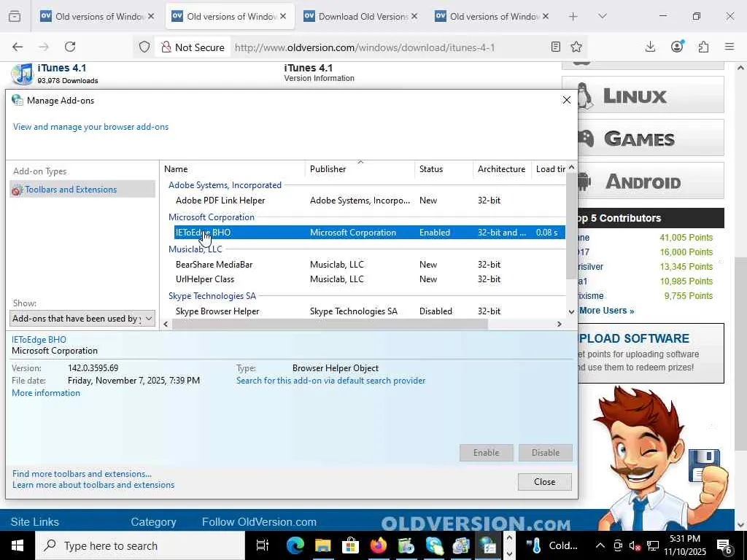Viewport: 747px width, 560px height.
Task: Click the Adobe Systems, Incorporated group header
Action: click(225, 184)
